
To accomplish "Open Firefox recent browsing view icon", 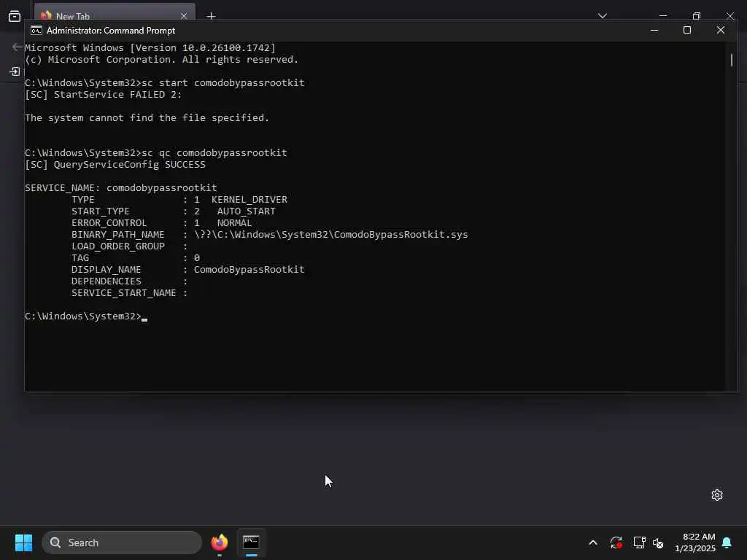I will [15, 16].
